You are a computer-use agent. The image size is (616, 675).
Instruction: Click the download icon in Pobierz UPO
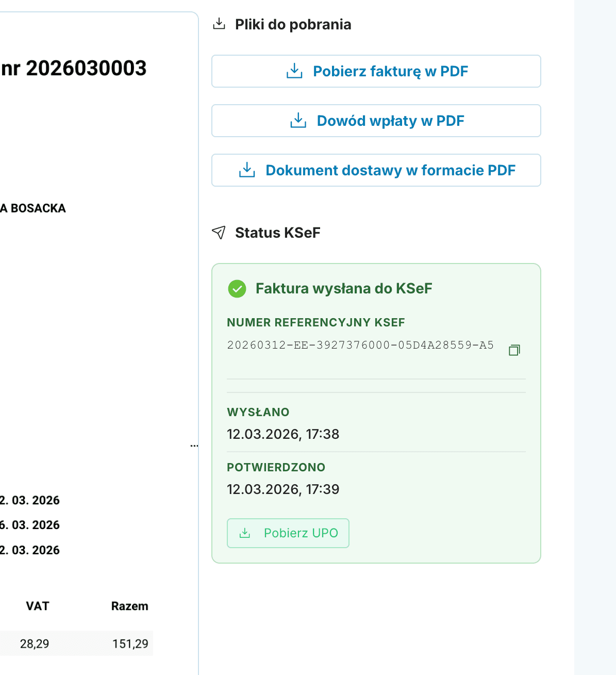pyautogui.click(x=245, y=533)
